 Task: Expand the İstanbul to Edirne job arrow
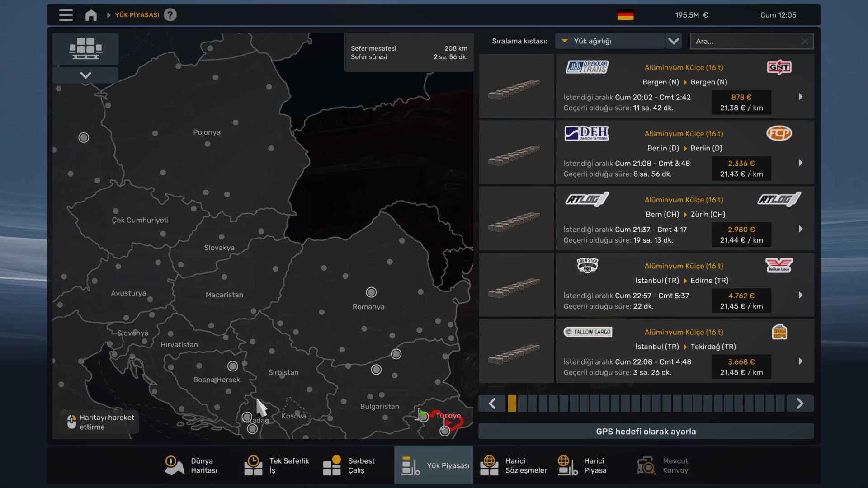point(800,295)
